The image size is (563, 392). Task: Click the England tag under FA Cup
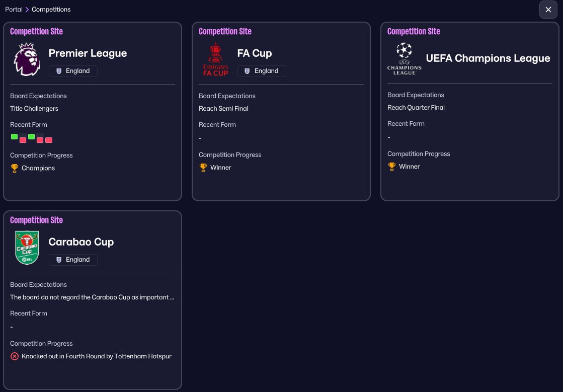(262, 71)
